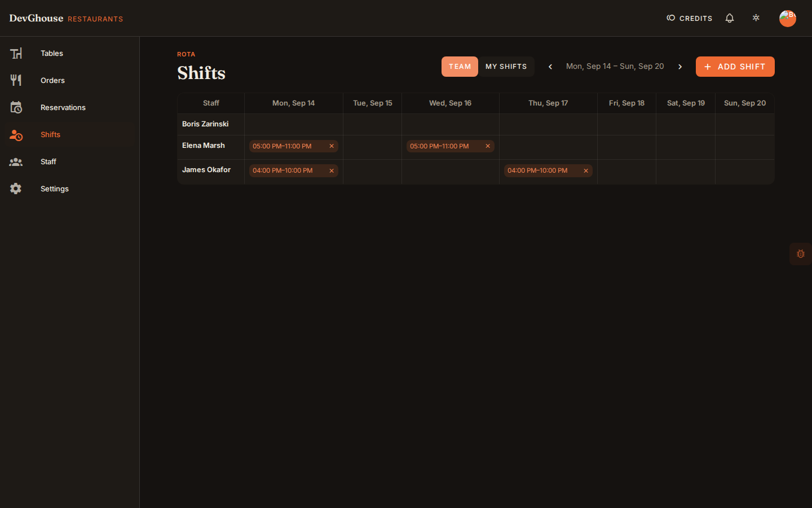Click the Mon, Sep 14 column header
The image size is (812, 508).
[x=294, y=103]
